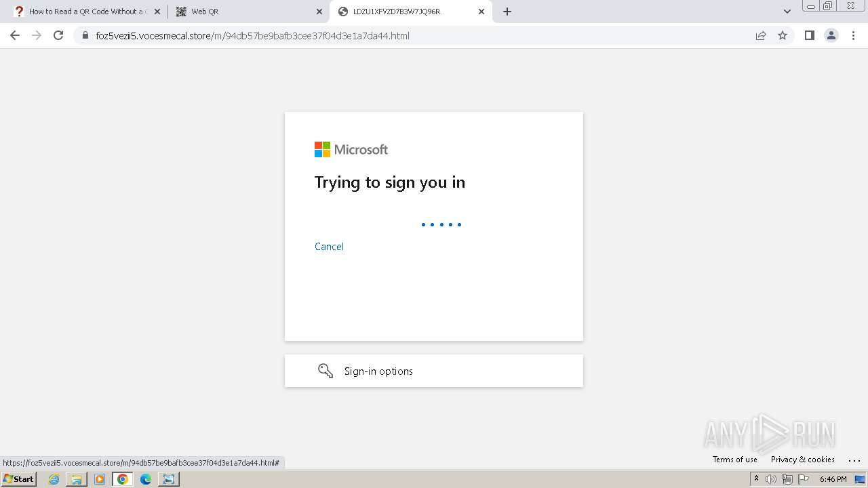Open the tab search dropdown arrow

(787, 12)
